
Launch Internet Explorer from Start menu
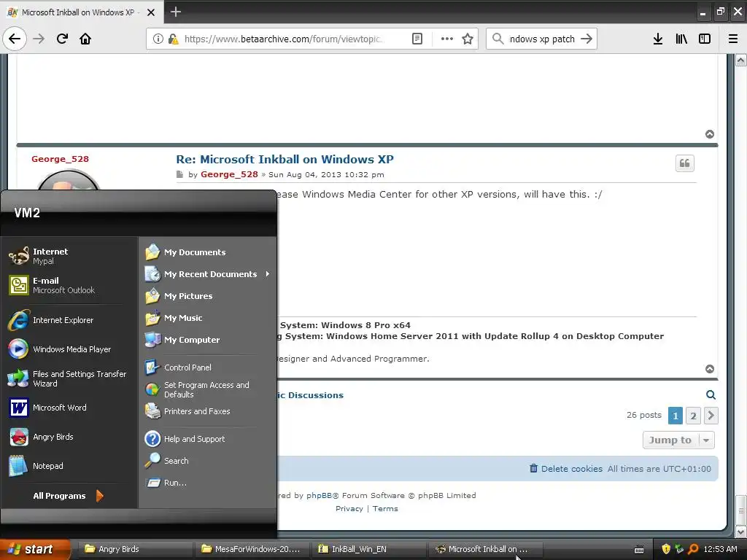69,320
